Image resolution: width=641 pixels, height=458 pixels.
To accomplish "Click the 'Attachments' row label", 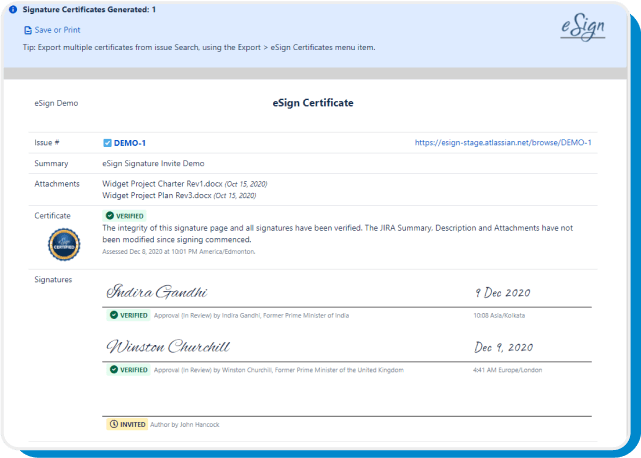I will pos(57,184).
